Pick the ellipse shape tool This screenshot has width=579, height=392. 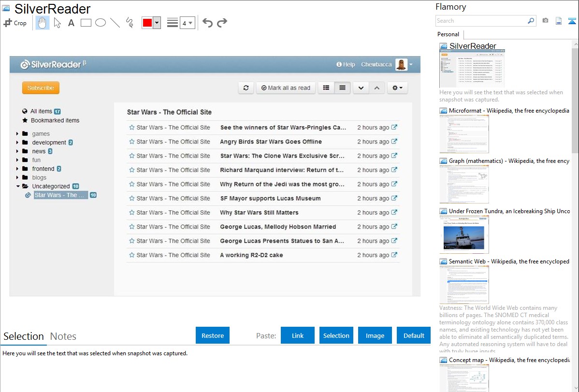click(x=101, y=23)
